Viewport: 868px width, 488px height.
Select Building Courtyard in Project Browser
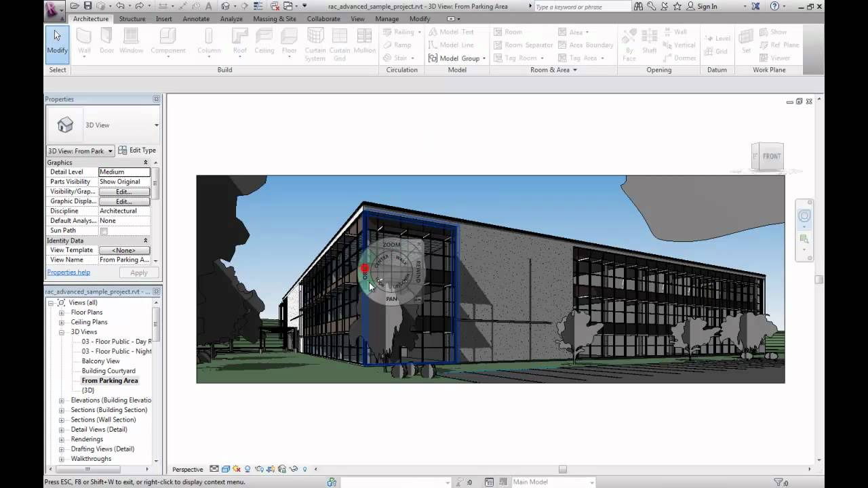(108, 371)
